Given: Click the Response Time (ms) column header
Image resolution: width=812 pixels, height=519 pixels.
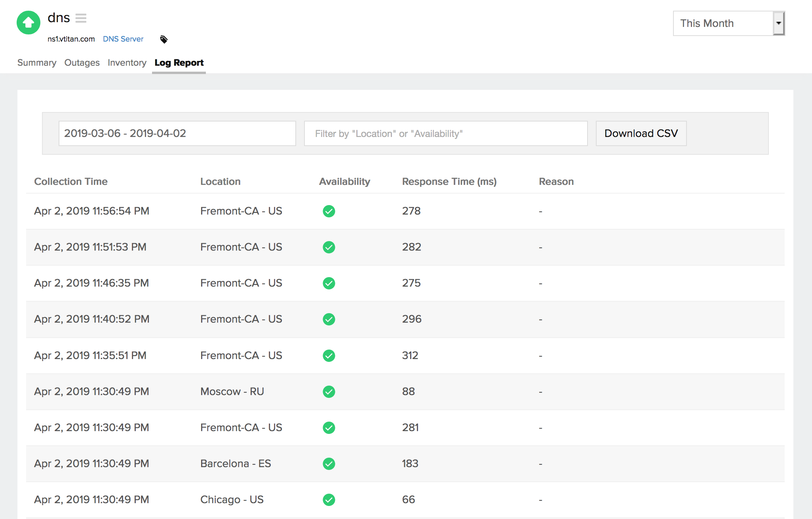Looking at the screenshot, I should pos(449,181).
